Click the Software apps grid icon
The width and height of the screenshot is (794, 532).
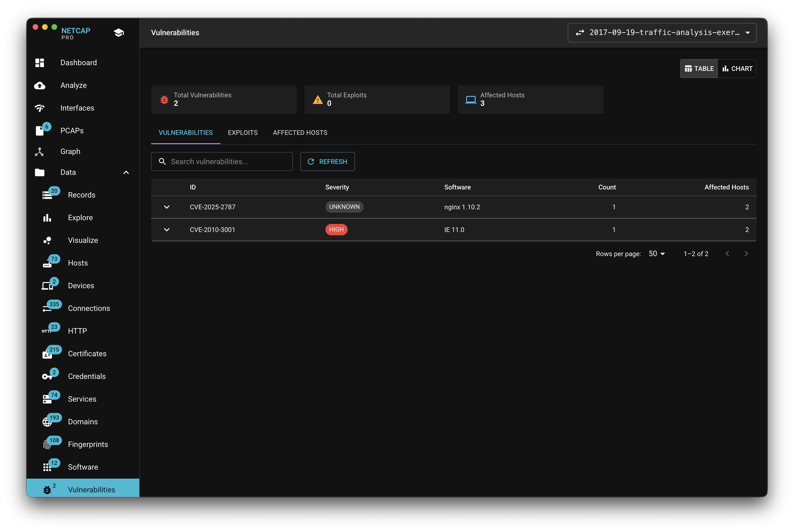pos(47,468)
